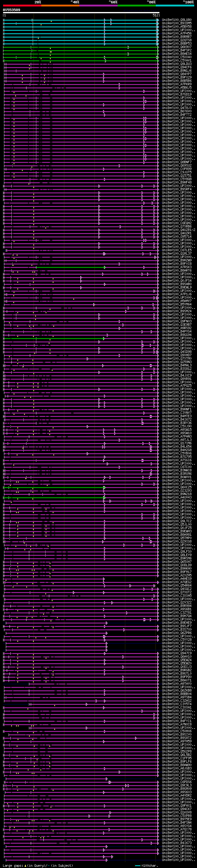
Task: Select the UniRef100_C6EQH2 entry
Action: [x=177, y=223]
